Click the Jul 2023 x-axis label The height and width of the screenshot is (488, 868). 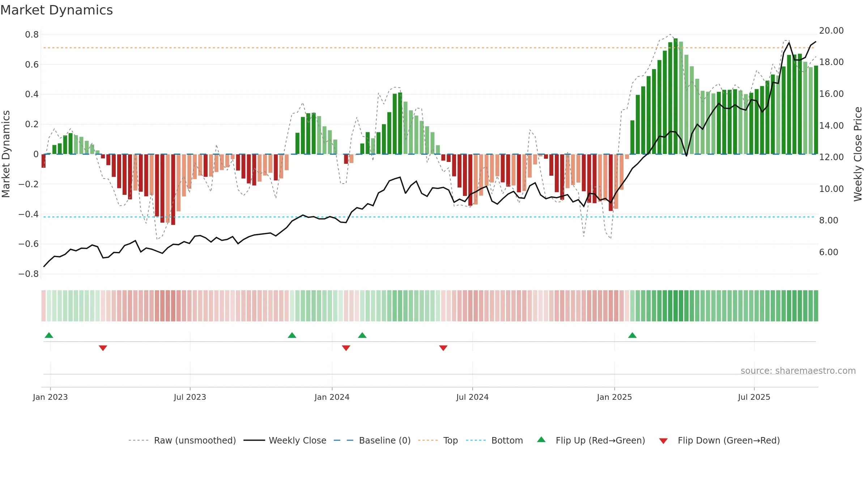[x=190, y=397]
